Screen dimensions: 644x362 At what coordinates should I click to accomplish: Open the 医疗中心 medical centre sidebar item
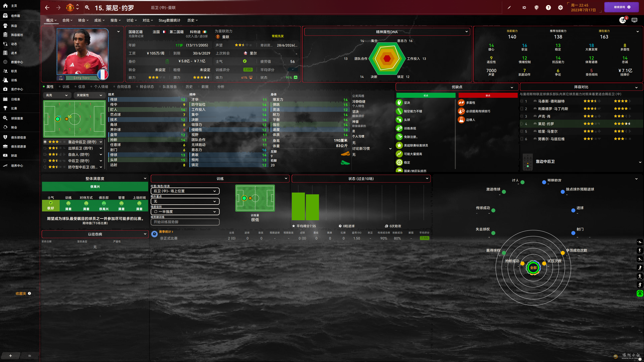coord(13,89)
